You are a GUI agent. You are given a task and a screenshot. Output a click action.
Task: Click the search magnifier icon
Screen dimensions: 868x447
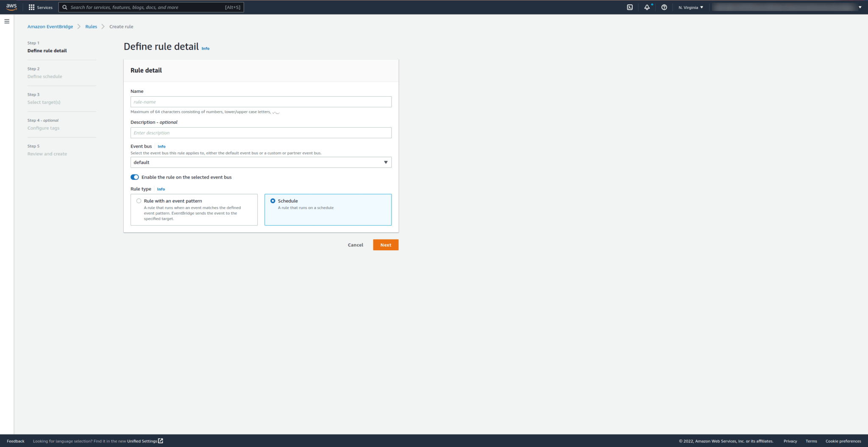coord(65,7)
